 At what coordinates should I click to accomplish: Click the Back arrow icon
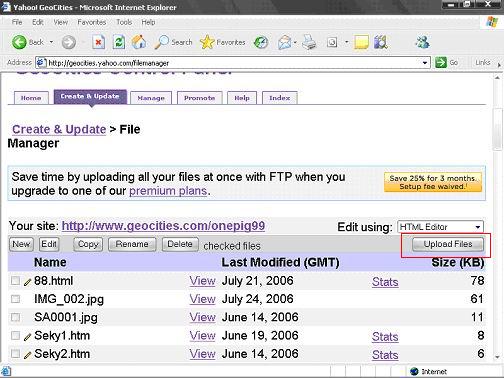[x=19, y=42]
